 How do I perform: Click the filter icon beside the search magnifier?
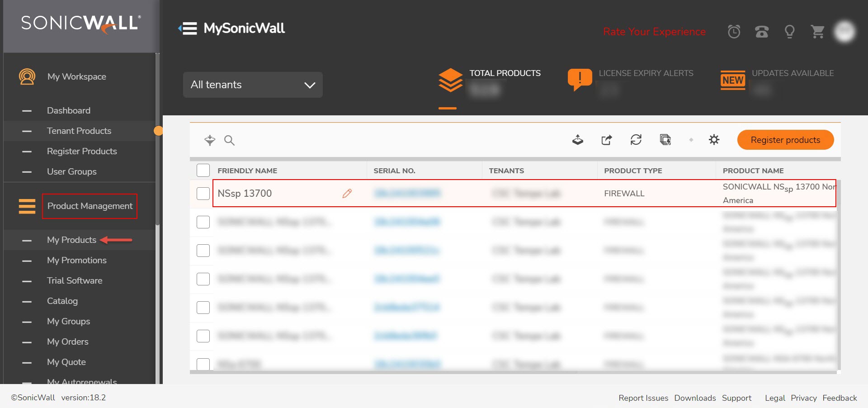pyautogui.click(x=210, y=140)
